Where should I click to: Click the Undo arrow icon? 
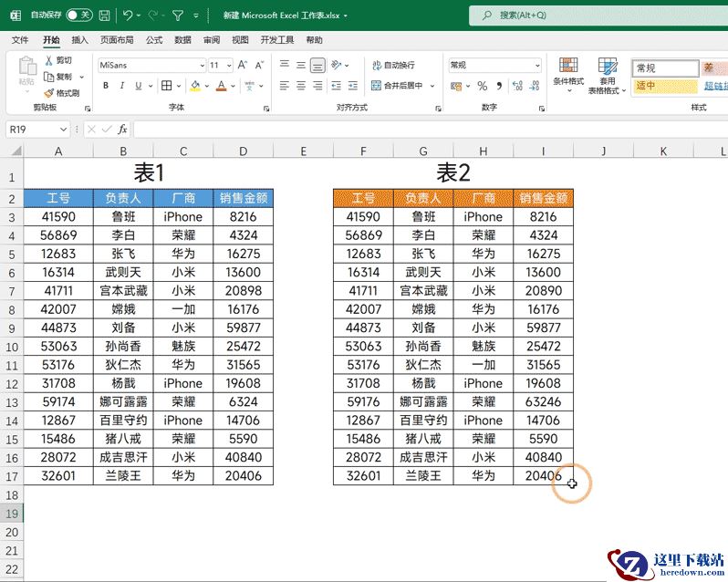[128, 16]
